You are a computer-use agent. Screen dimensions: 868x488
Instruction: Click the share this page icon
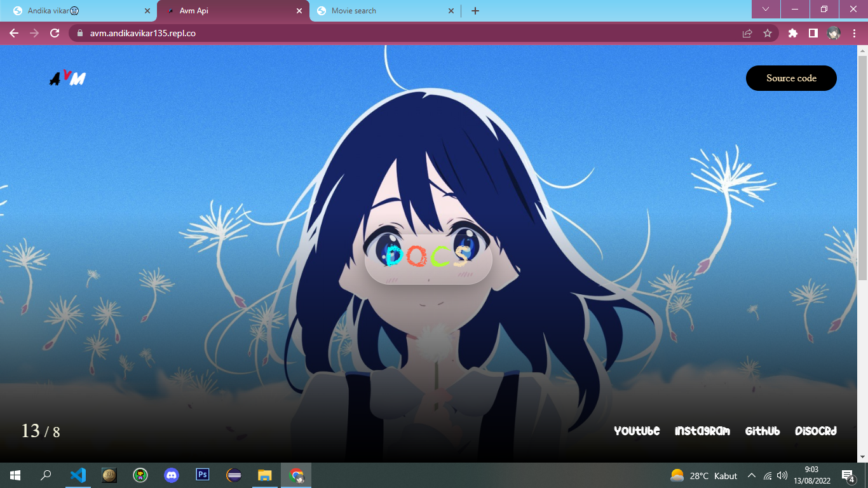[747, 33]
